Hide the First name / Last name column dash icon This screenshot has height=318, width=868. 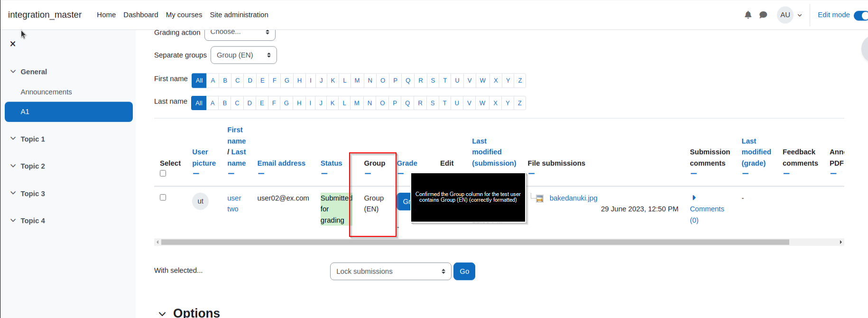pyautogui.click(x=231, y=174)
